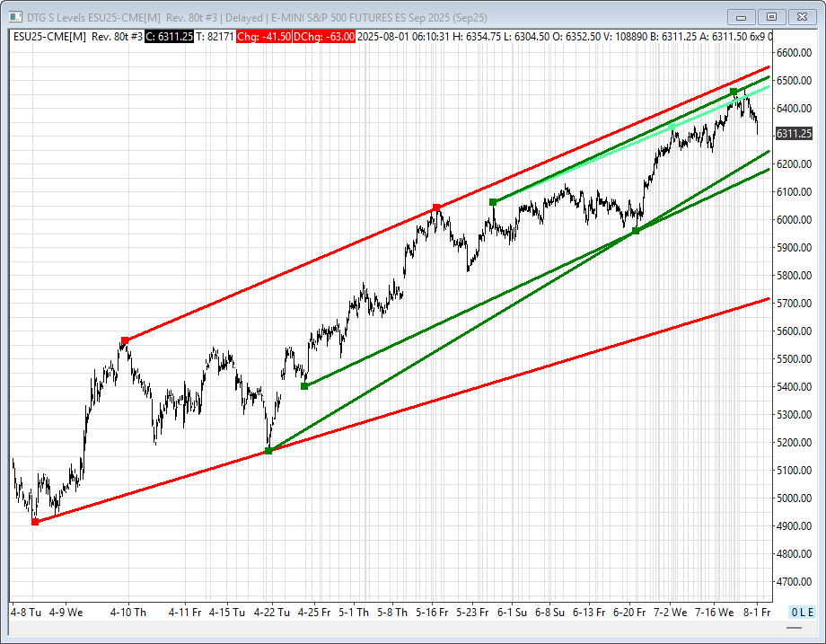Click the '6-8 Su' date axis label
826x644 pixels.
(550, 613)
